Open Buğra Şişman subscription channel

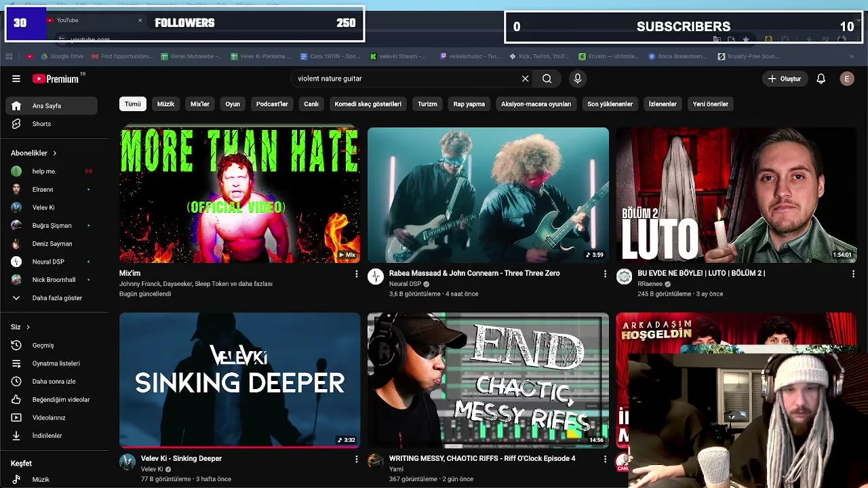click(52, 226)
